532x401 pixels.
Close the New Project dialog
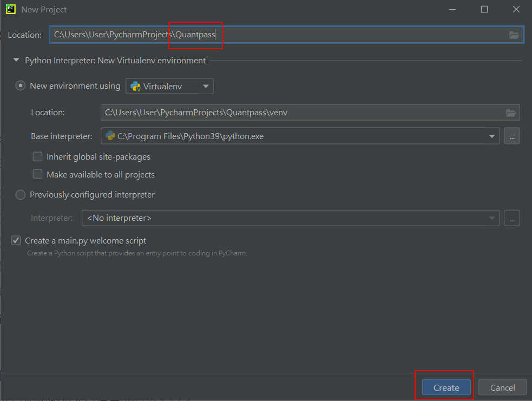tap(516, 9)
